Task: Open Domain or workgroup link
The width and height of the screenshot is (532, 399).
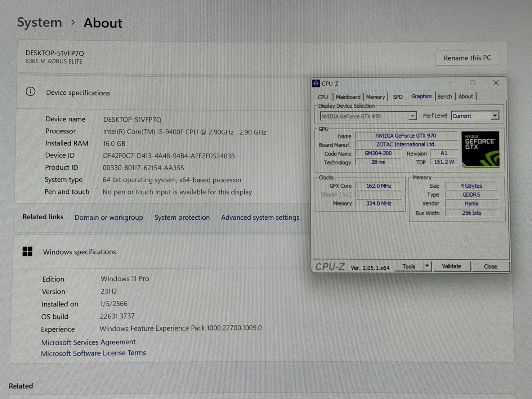Action: pyautogui.click(x=109, y=218)
